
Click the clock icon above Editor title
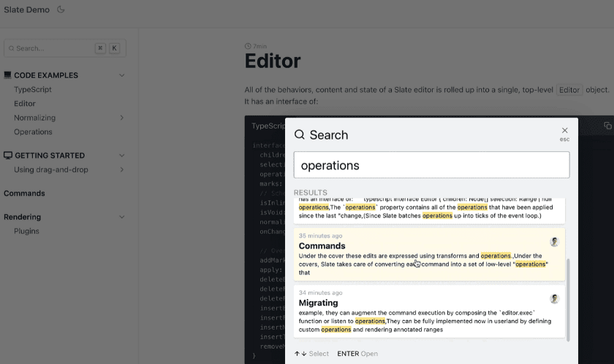pos(248,46)
